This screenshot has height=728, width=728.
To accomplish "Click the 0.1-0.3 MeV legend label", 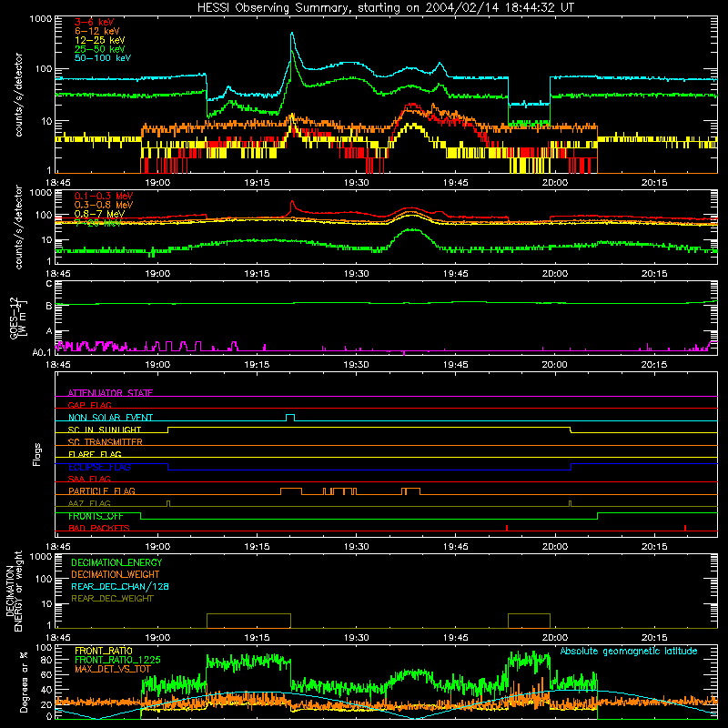I will click(104, 196).
